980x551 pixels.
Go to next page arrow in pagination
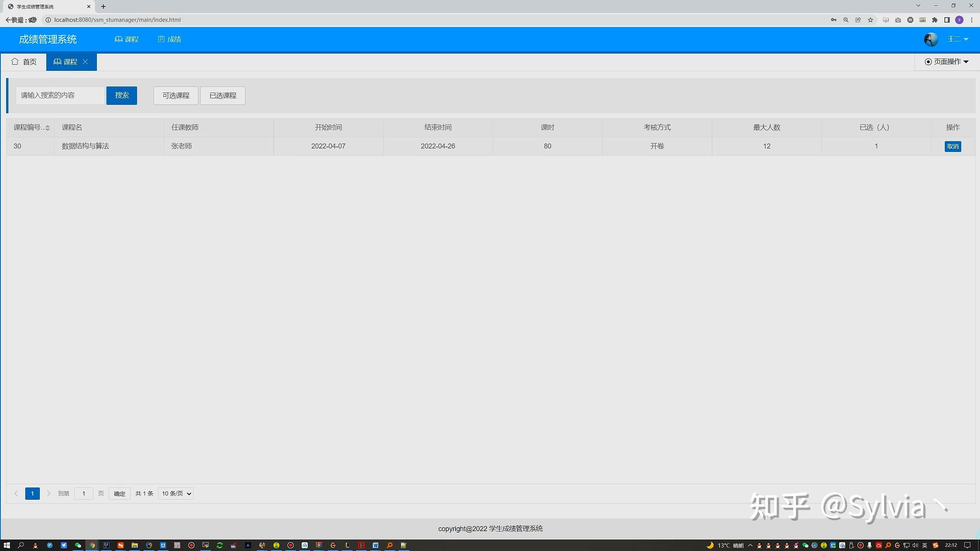[x=49, y=494]
